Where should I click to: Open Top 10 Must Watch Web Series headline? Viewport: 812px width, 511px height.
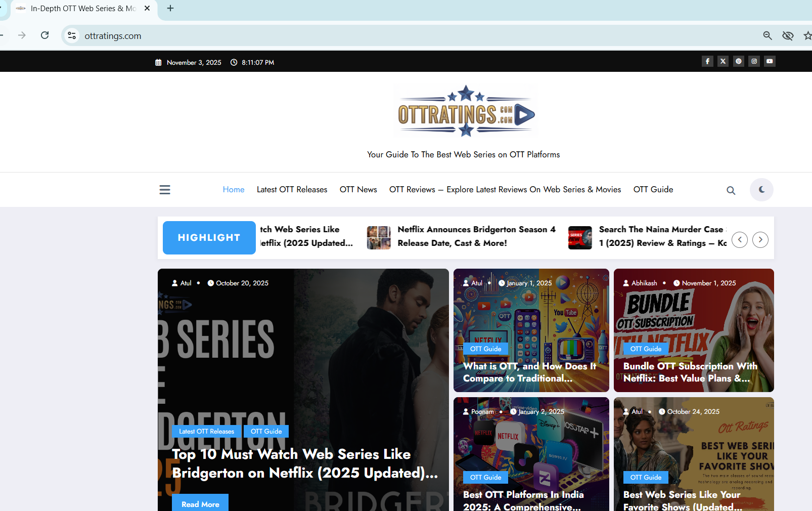coord(305,463)
